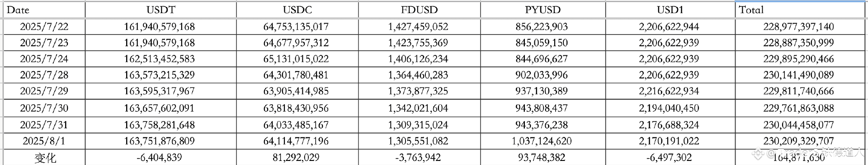This screenshot has height=165, width=868.
Task: Click the 2025/8/1 date cell
Action: (44, 141)
